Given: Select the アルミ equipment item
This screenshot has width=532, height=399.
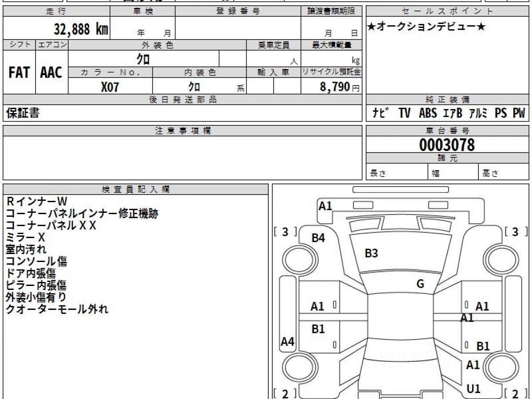Looking at the screenshot, I should click(478, 113).
